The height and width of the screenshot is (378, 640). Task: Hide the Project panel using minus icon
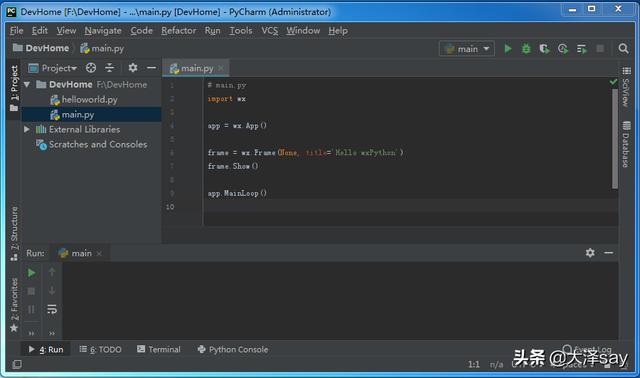tap(151, 68)
